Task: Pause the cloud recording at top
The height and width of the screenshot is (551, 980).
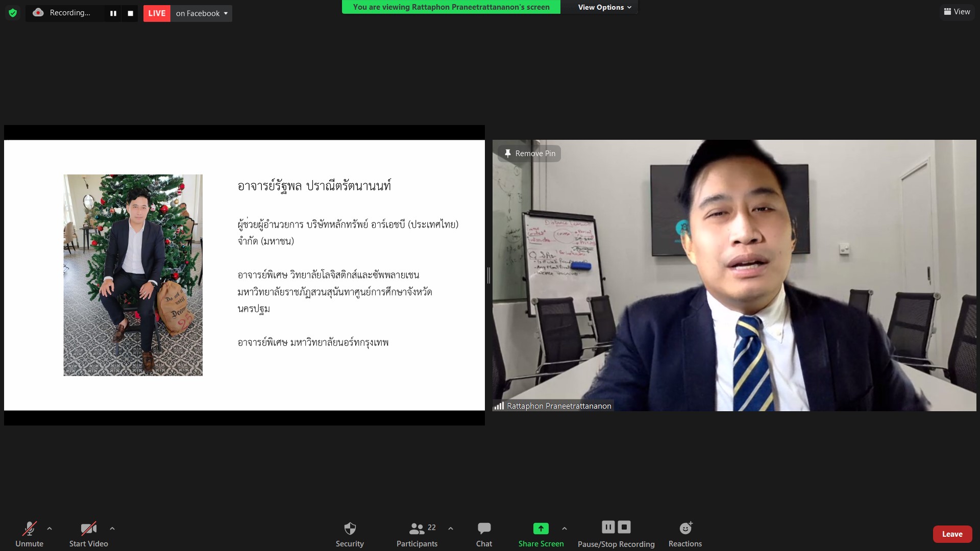Action: (113, 13)
